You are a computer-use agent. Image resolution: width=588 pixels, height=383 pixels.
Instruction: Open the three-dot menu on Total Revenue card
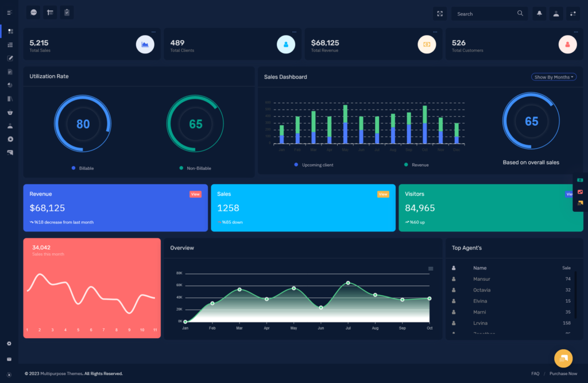(x=435, y=32)
